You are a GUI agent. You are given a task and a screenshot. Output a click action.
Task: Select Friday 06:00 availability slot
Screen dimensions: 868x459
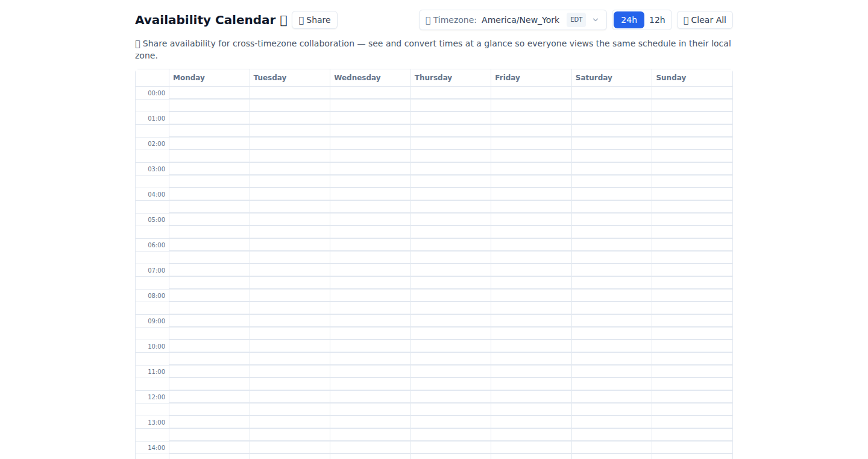click(531, 245)
